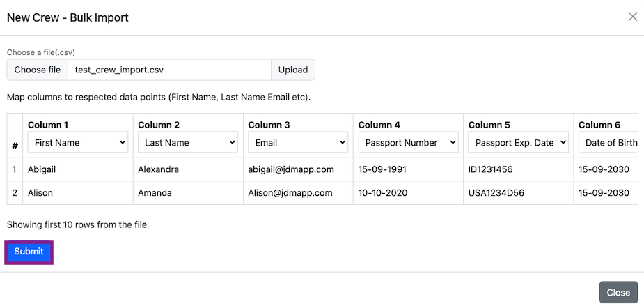Image resolution: width=644 pixels, height=306 pixels.
Task: Expand the Column 2 Last Name dropdown
Action: click(188, 143)
